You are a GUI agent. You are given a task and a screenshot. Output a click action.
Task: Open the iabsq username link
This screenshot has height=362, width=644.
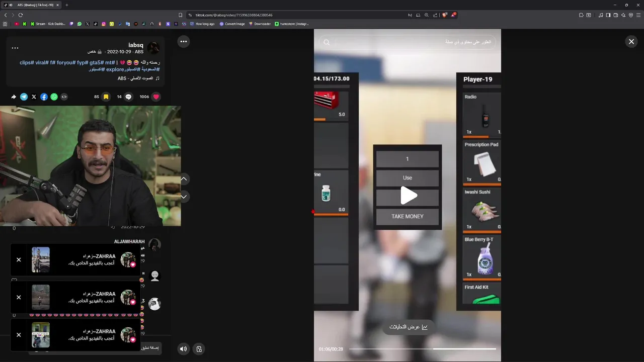(135, 45)
